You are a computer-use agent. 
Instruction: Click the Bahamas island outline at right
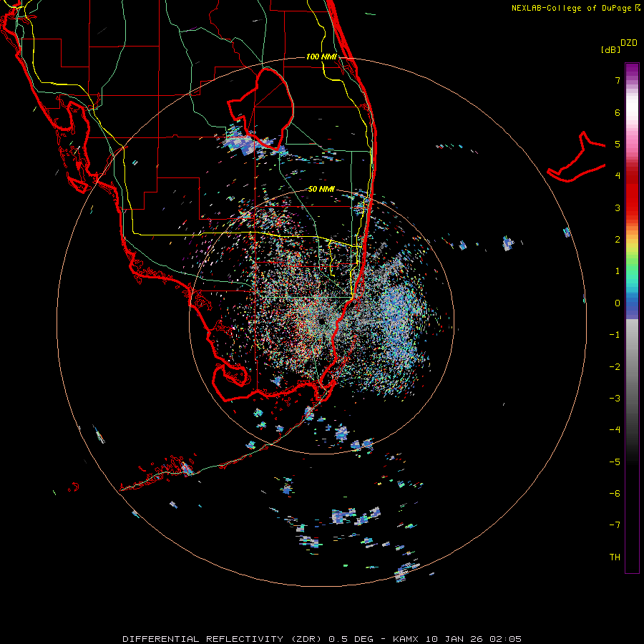[576, 157]
